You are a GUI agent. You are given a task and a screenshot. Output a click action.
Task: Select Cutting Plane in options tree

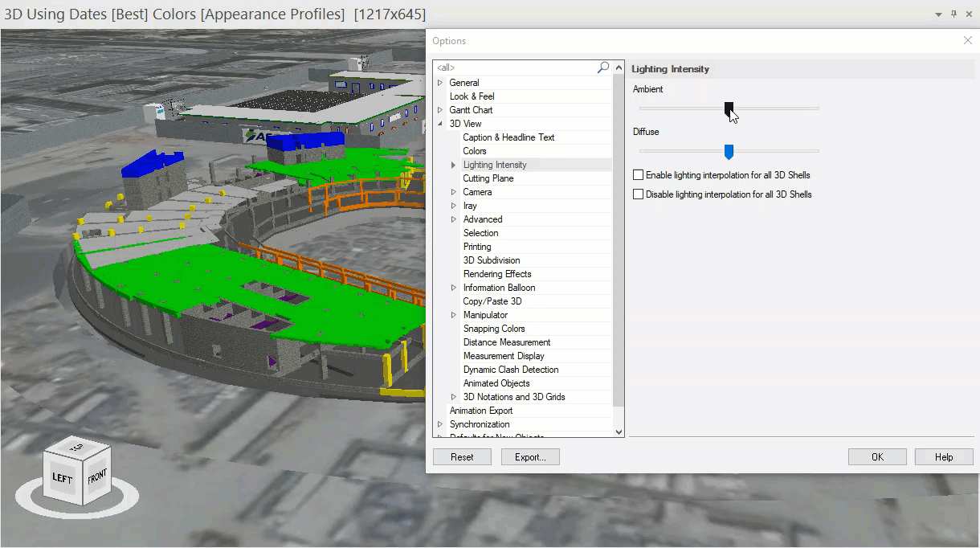coord(488,178)
